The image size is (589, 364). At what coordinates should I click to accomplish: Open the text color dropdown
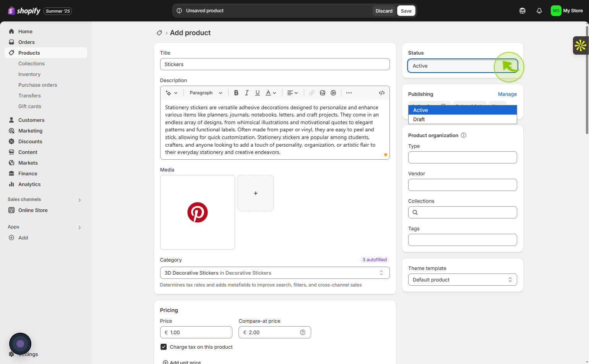pyautogui.click(x=271, y=93)
